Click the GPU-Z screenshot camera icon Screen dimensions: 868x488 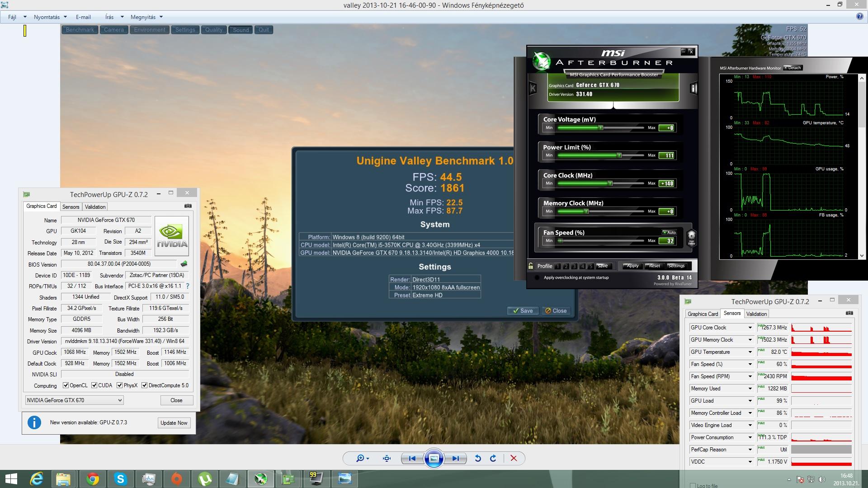[188, 206]
